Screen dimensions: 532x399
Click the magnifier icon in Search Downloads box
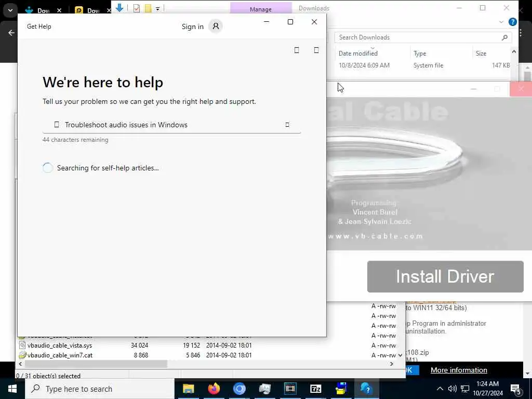click(x=504, y=37)
